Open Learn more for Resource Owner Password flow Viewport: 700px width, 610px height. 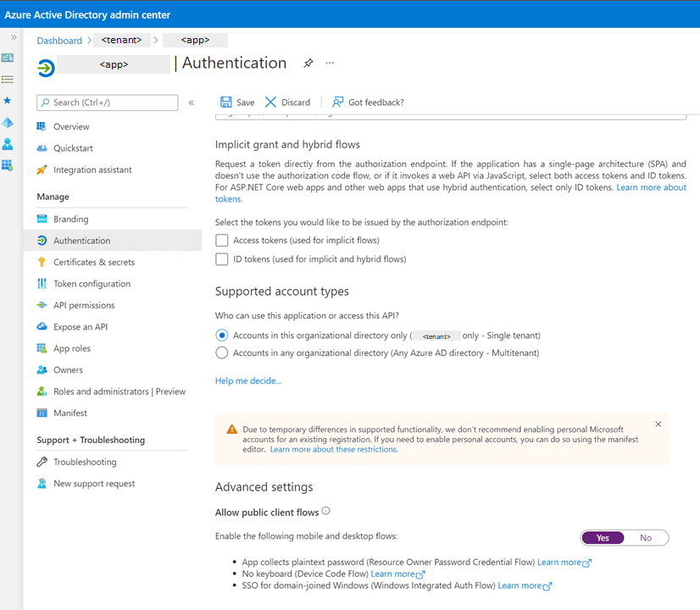tap(564, 563)
